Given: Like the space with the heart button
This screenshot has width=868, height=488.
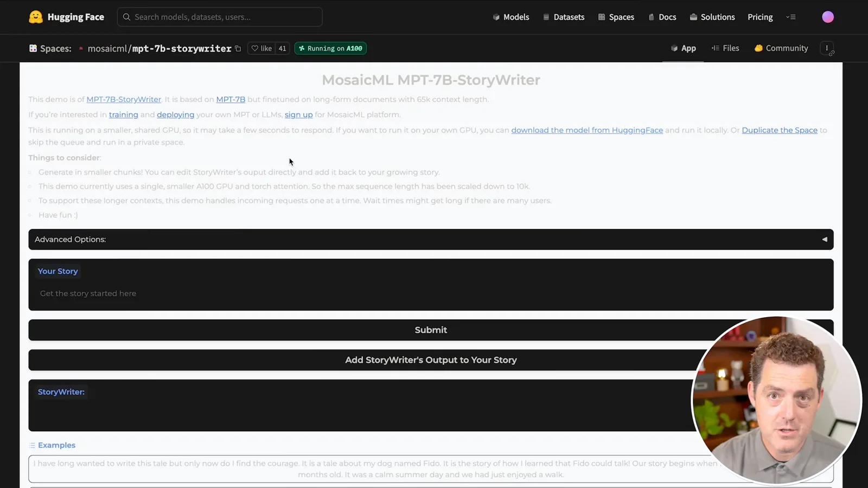Looking at the screenshot, I should coord(261,48).
